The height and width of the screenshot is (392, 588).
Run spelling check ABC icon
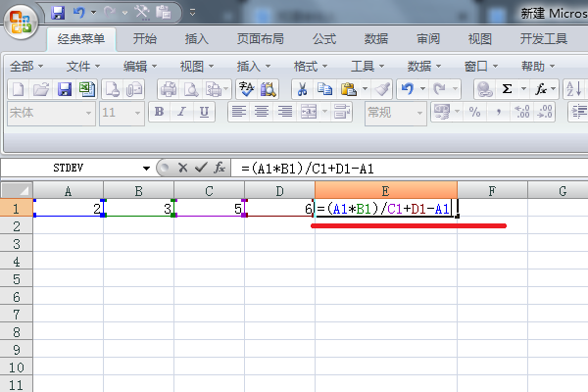246,89
